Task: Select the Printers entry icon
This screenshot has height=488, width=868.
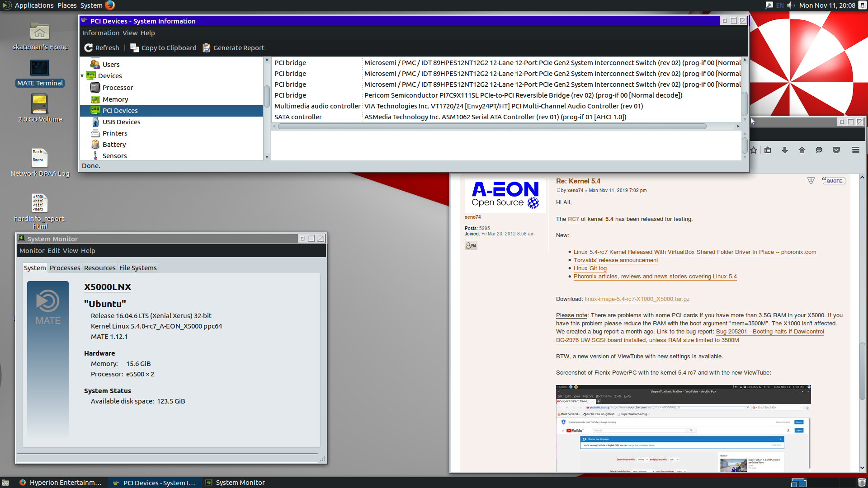Action: pyautogui.click(x=95, y=133)
